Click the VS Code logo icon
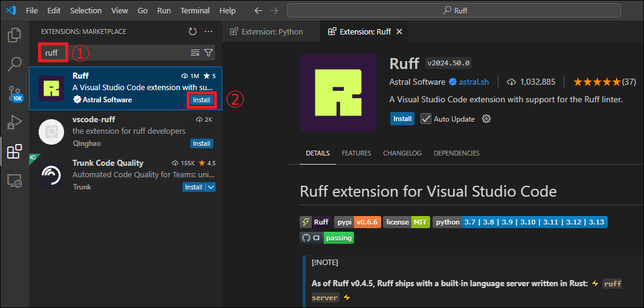Screen dimensions: 644x308 coord(11,11)
